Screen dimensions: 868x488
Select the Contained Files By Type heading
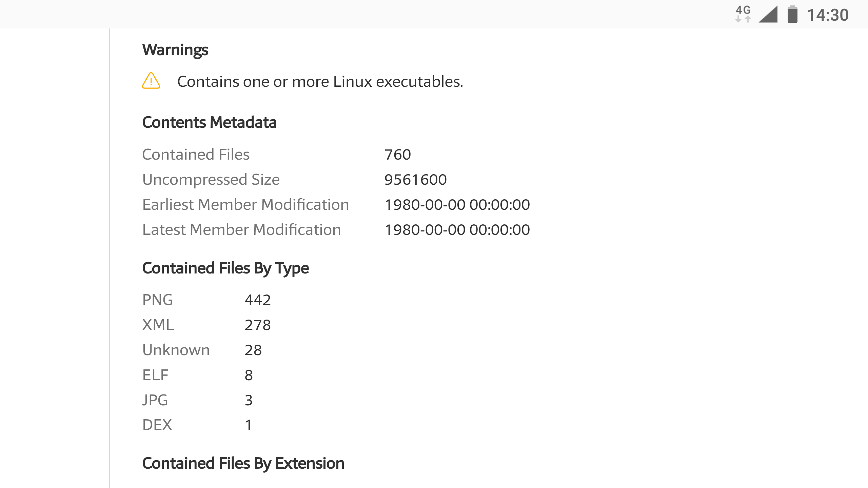225,268
